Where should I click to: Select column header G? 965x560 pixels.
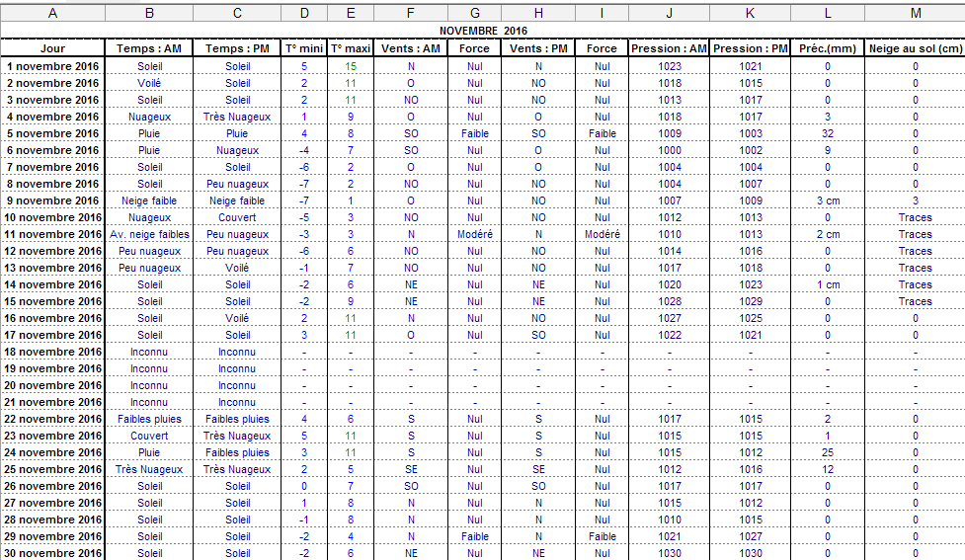pyautogui.click(x=475, y=13)
